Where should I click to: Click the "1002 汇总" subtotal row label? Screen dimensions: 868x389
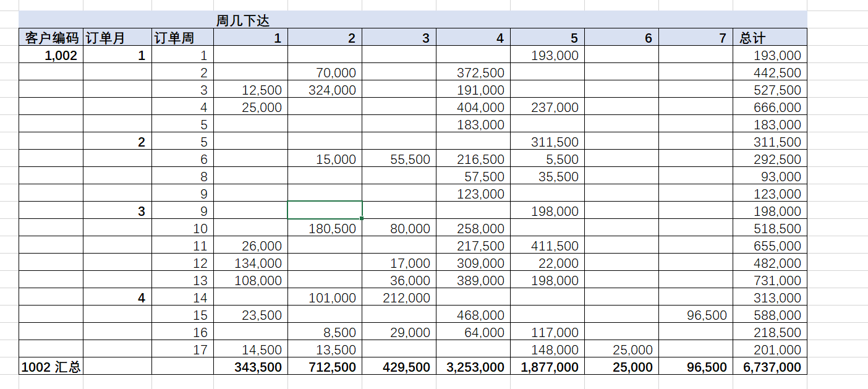click(x=51, y=367)
